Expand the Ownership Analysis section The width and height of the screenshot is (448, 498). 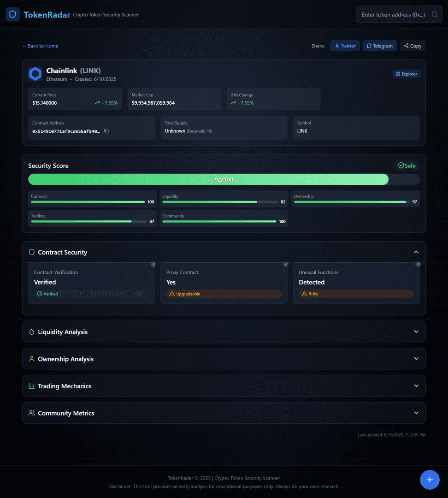click(x=416, y=359)
